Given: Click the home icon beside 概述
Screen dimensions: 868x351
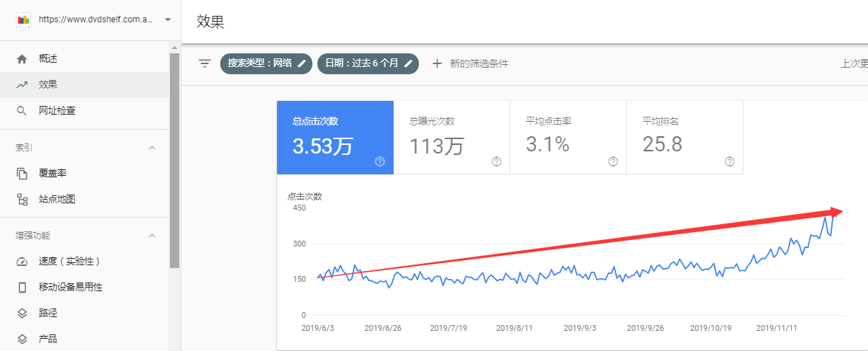Looking at the screenshot, I should (x=22, y=58).
